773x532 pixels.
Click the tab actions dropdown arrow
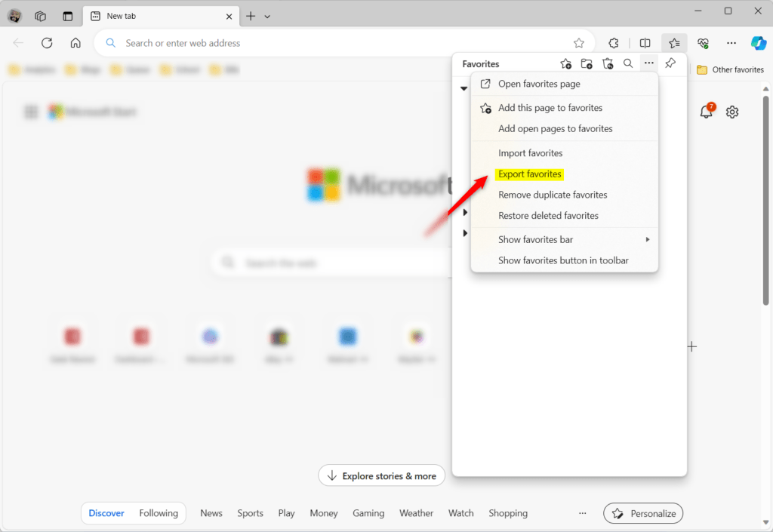point(266,16)
